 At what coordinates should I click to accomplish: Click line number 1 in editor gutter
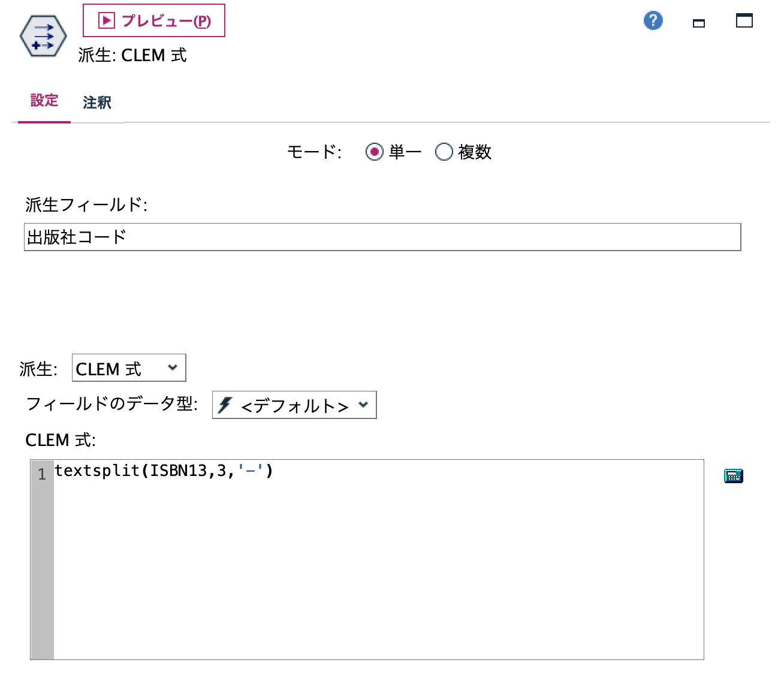tap(42, 474)
